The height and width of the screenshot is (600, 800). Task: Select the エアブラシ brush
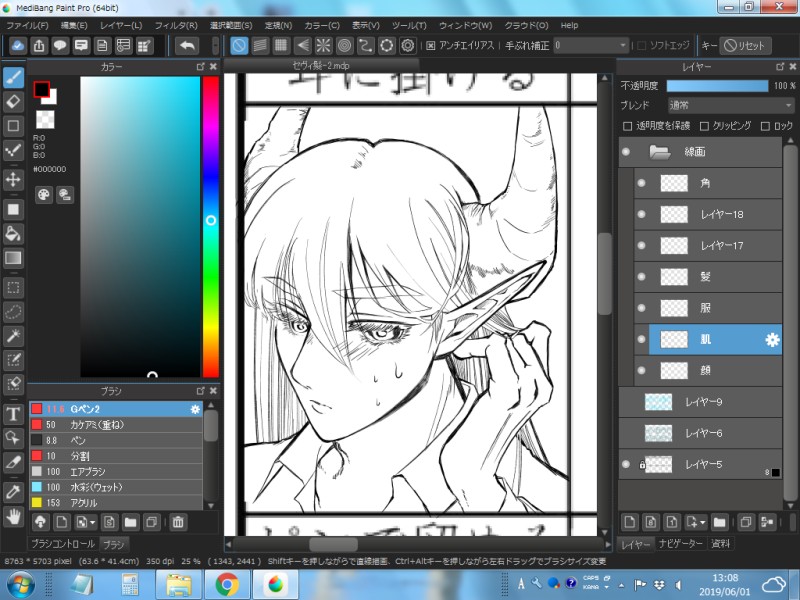(x=116, y=471)
